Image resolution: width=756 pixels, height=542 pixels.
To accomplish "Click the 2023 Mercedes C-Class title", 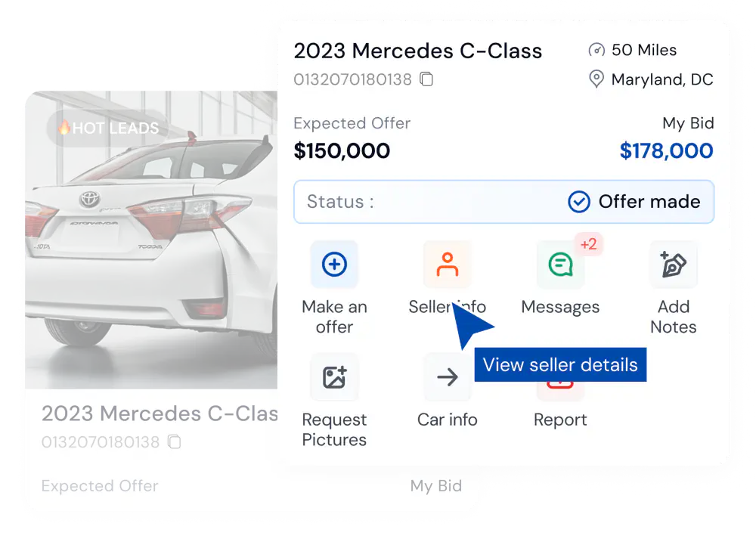I will click(417, 51).
